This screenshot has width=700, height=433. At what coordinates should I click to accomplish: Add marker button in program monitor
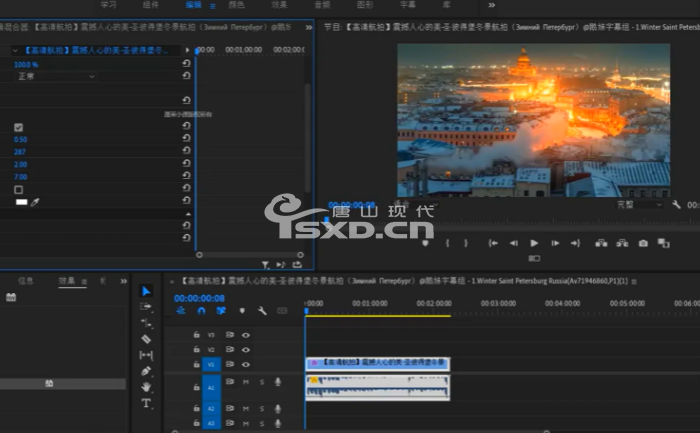click(x=425, y=243)
